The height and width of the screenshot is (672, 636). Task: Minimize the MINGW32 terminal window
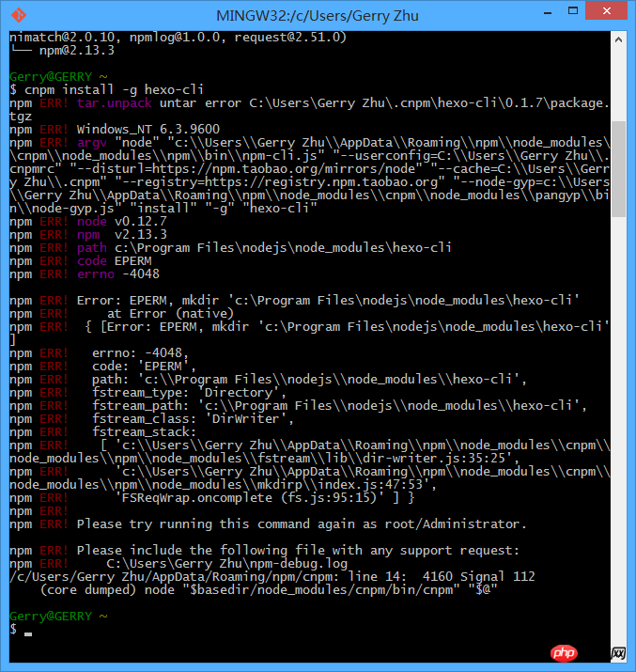pos(548,13)
